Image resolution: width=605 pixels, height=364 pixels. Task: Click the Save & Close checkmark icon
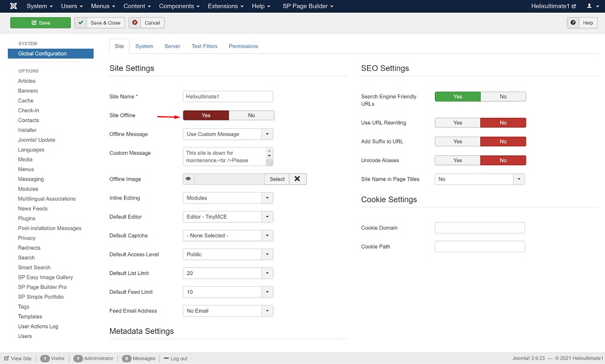(81, 23)
